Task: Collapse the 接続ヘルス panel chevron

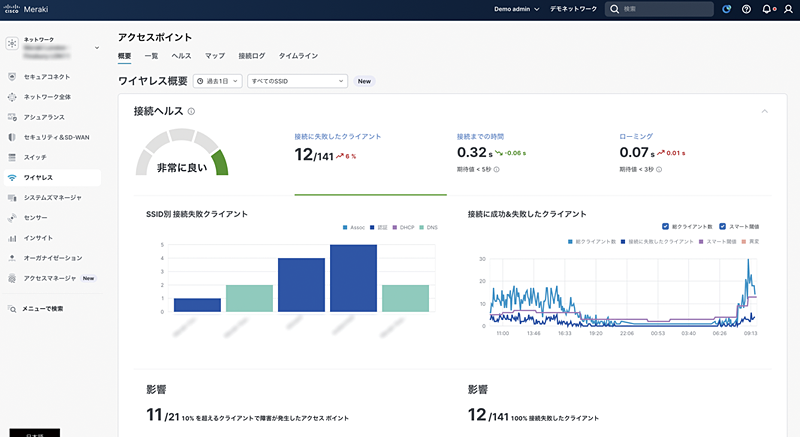Action: coord(765,111)
